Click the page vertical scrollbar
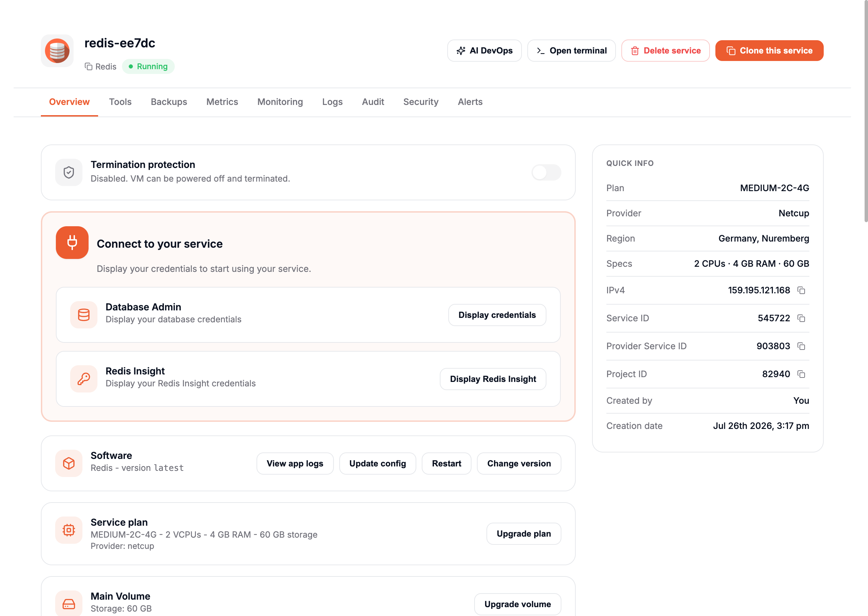 tap(866, 111)
